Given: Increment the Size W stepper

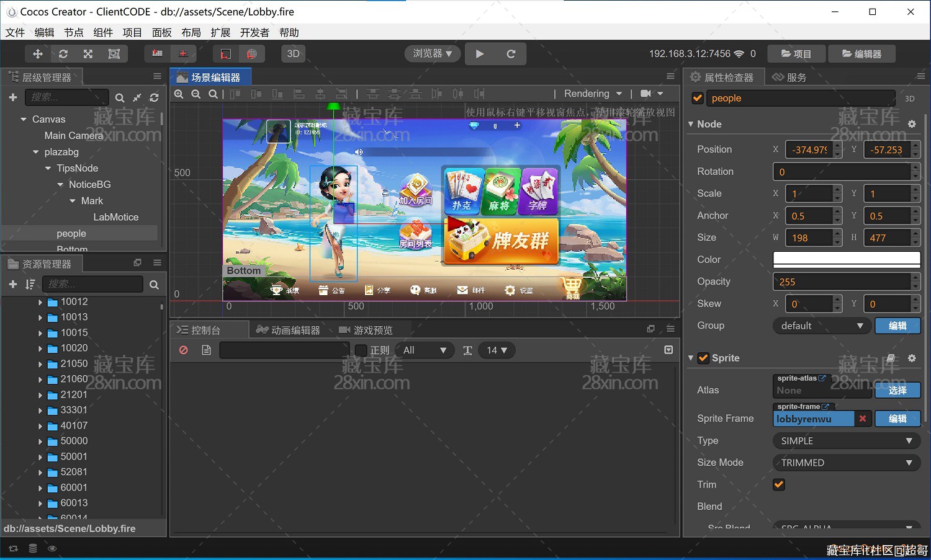Looking at the screenshot, I should pyautogui.click(x=838, y=234).
